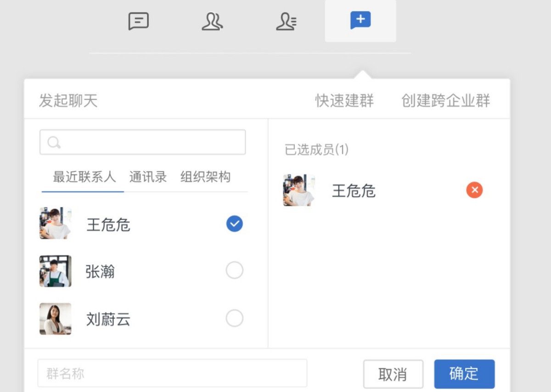551x392 pixels.
Task: Click the 快速建群 link
Action: (x=344, y=101)
